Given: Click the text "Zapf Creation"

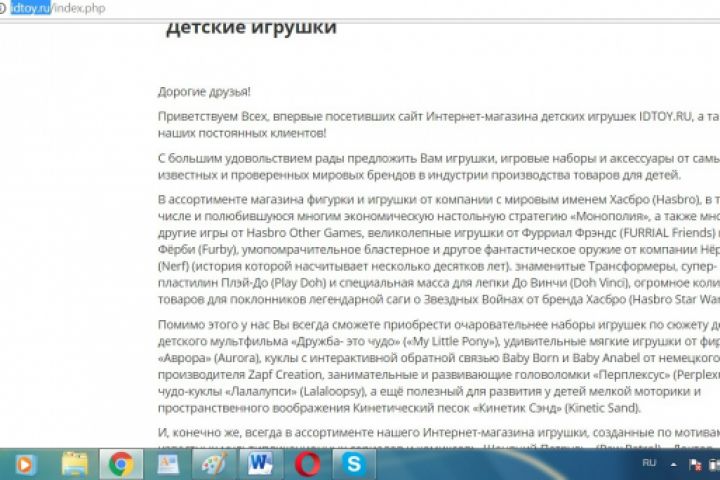Looking at the screenshot, I should (x=285, y=375).
